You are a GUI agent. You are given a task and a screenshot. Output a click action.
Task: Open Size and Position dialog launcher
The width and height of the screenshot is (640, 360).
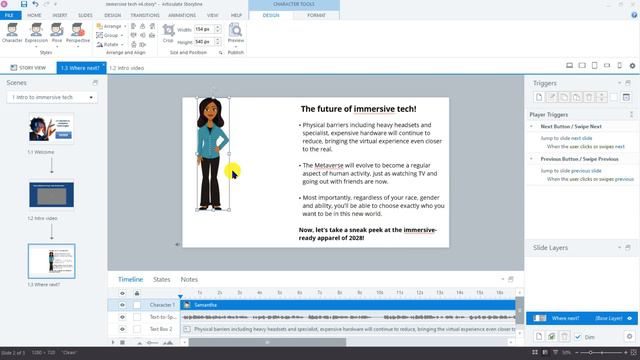pos(220,53)
